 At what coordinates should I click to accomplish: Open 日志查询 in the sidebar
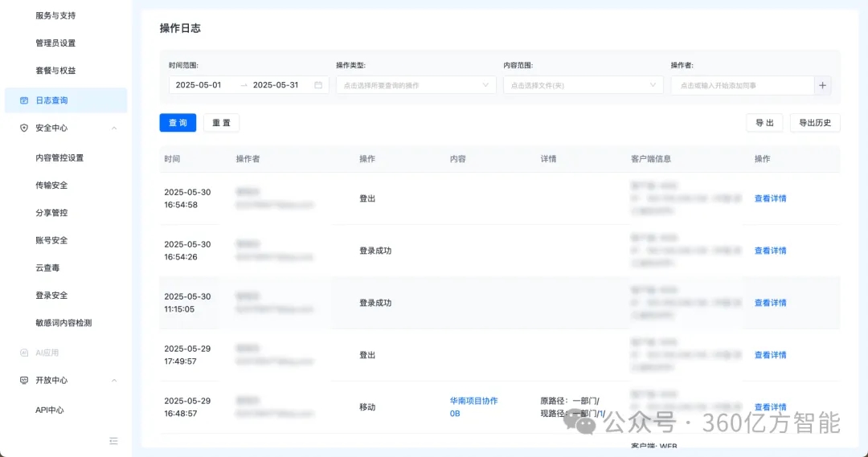point(65,100)
